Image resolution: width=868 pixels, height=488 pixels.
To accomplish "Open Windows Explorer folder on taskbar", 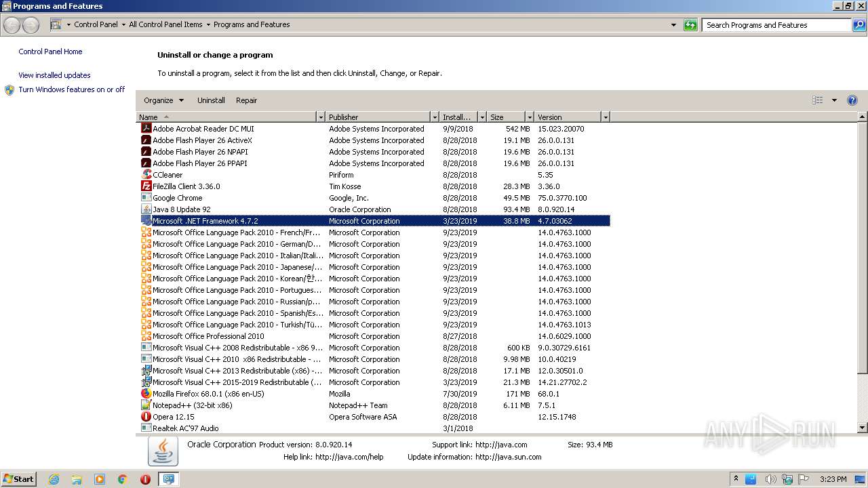I will 77,479.
